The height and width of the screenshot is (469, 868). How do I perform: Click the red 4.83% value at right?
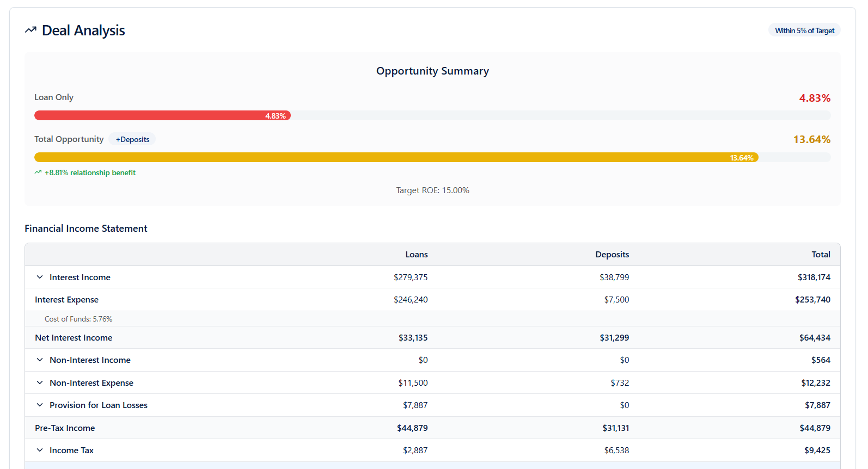pyautogui.click(x=815, y=98)
